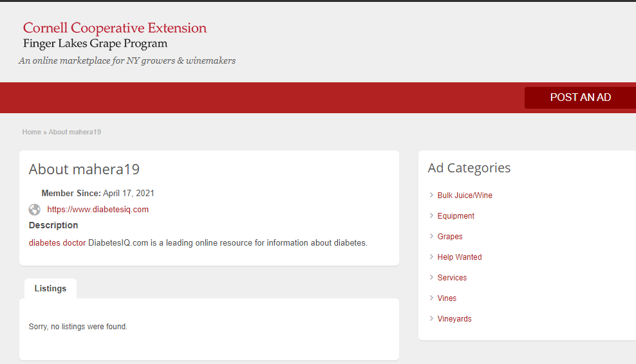This screenshot has height=364, width=636.
Task: Click the globe icon beside website URL
Action: pyautogui.click(x=35, y=210)
